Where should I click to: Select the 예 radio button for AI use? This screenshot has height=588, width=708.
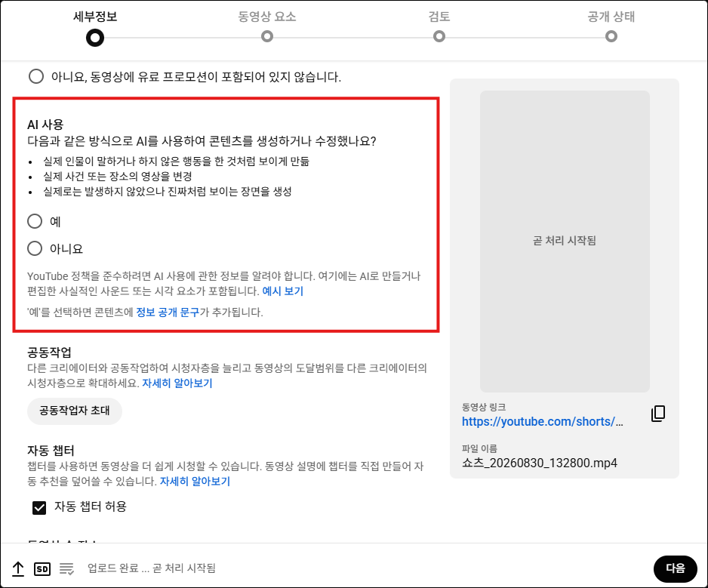[x=35, y=221]
